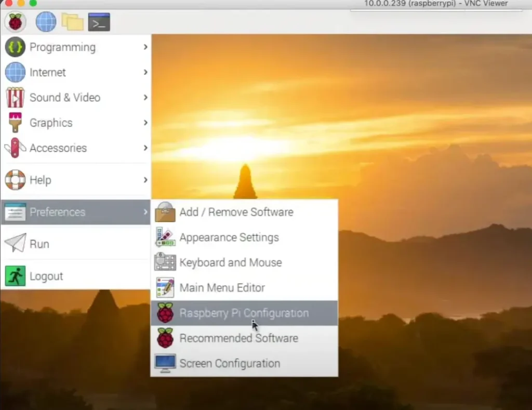Click the Logout running man icon
The width and height of the screenshot is (532, 410).
[x=15, y=276]
